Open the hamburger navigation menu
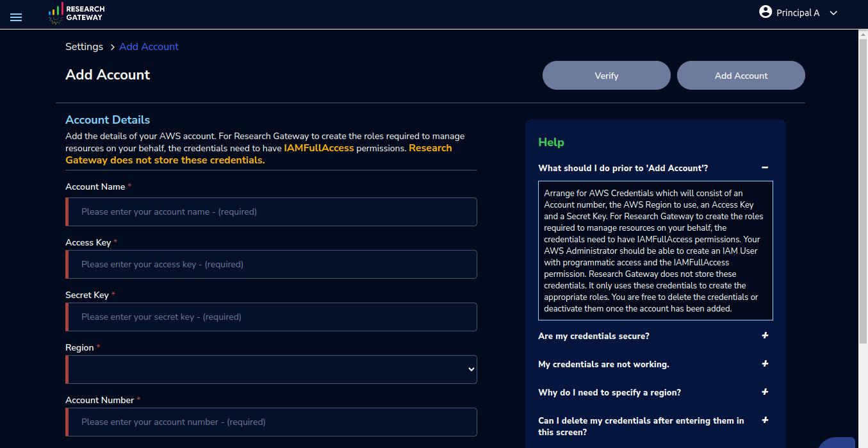 [x=16, y=17]
